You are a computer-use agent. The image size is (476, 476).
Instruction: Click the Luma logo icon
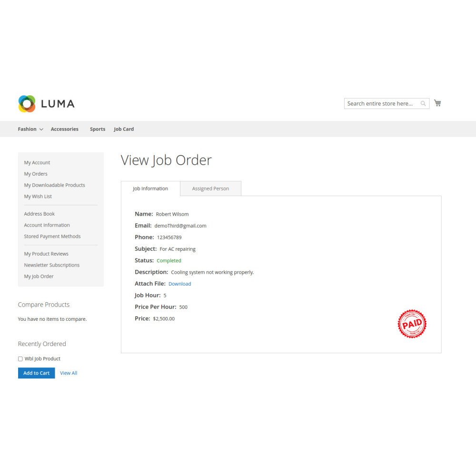[27, 104]
